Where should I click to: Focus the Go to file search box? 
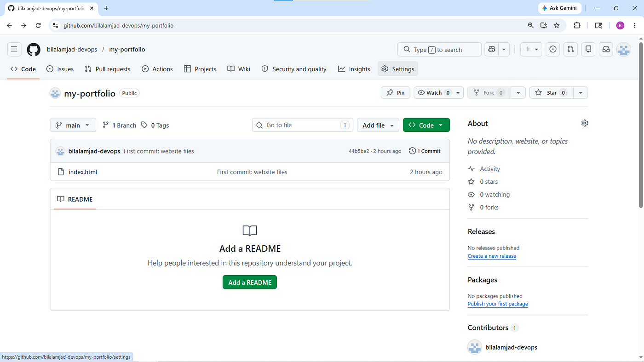click(303, 125)
